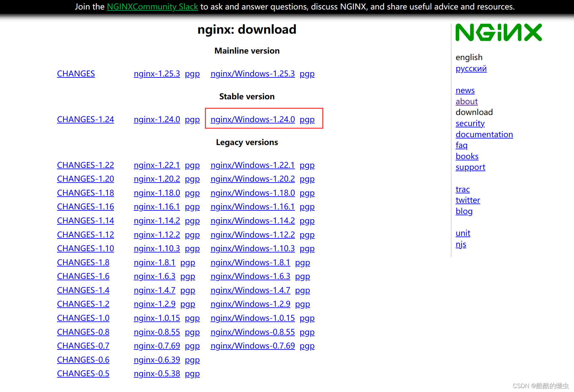Download nginx-1.25.3 source
Screen dimensions: 574x392
click(157, 74)
